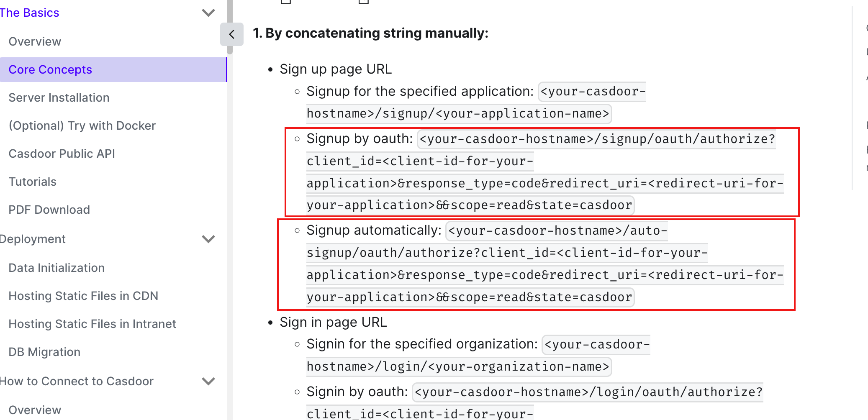View the (Optional) Try with Docker page
The width and height of the screenshot is (868, 420).
click(x=82, y=125)
